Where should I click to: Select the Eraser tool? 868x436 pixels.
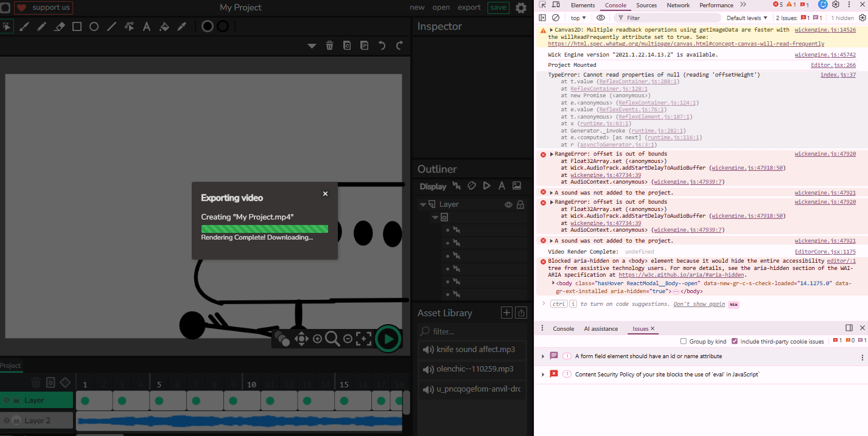pos(59,27)
